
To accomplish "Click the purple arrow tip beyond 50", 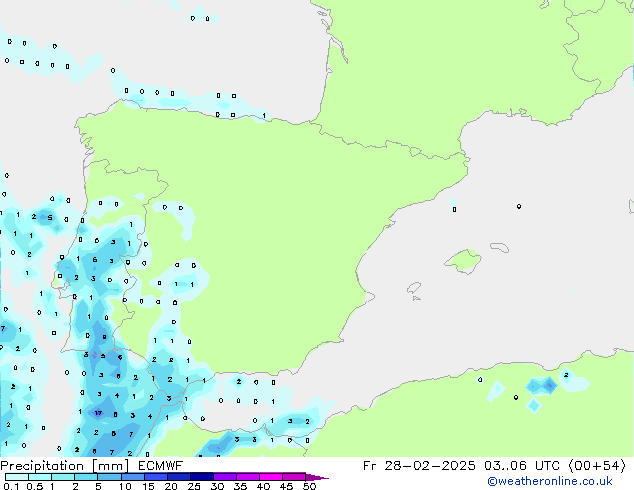I will point(316,477).
